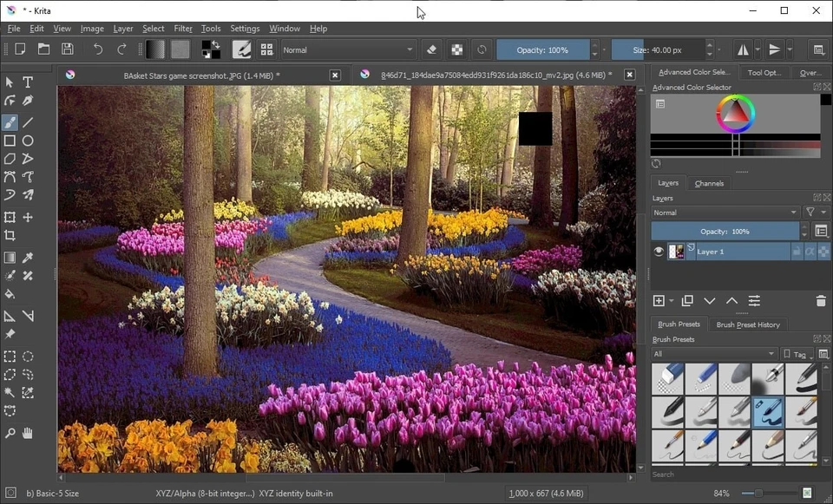
Task: Enable the eraser mode in the toolbar
Action: 430,49
